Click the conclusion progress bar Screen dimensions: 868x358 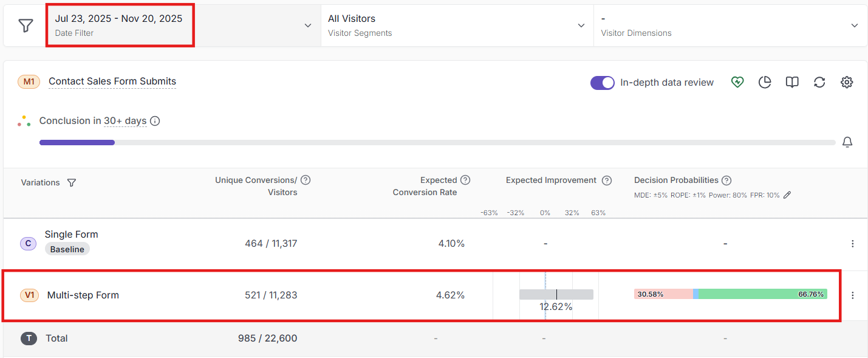[437, 142]
